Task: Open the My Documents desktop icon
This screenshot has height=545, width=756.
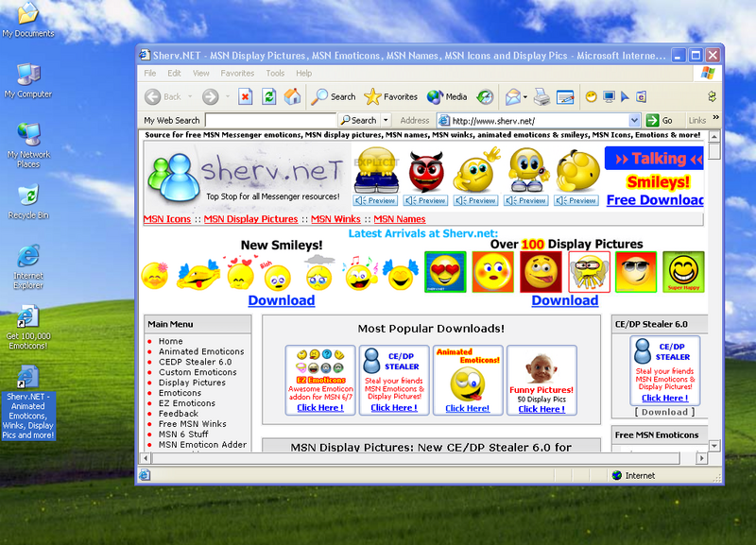Action: [28, 20]
